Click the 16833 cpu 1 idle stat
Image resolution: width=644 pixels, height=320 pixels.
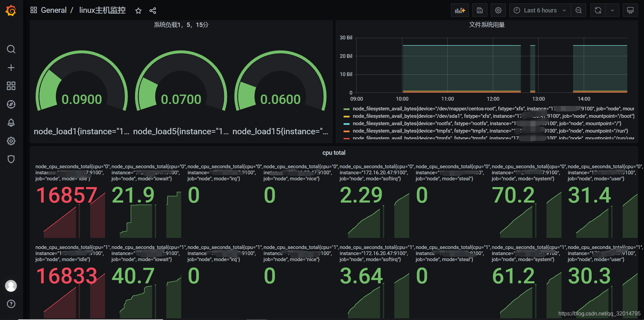click(67, 276)
